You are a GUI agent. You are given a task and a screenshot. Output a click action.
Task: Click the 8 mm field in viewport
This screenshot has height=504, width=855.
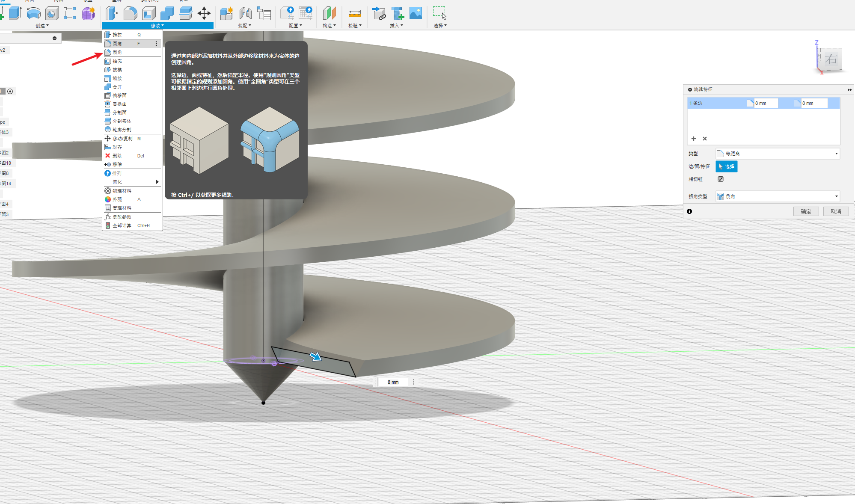point(393,382)
